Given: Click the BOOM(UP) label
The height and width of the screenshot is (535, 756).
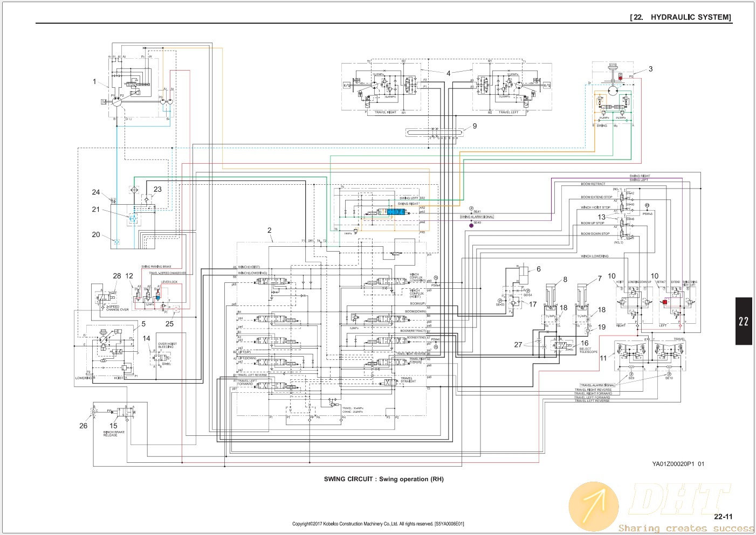Looking at the screenshot, I should (x=417, y=304).
